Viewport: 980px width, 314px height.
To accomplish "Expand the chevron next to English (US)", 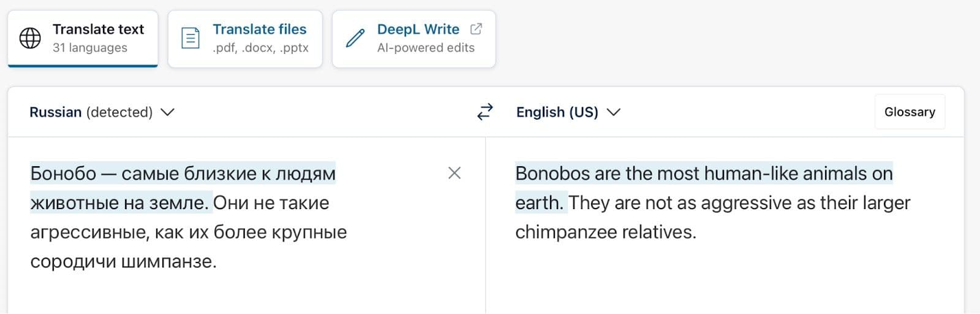I will (x=613, y=112).
